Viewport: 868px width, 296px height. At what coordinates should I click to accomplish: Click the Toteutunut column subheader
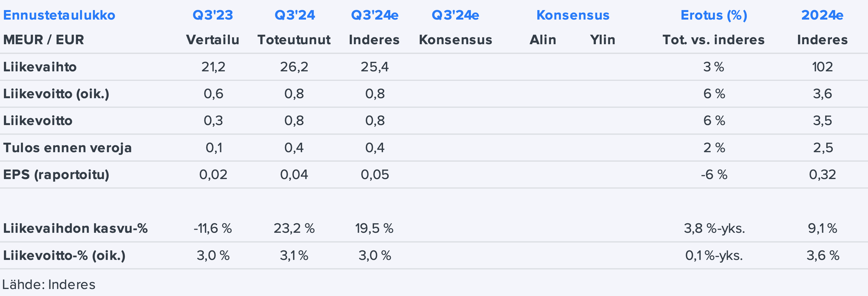point(294,40)
